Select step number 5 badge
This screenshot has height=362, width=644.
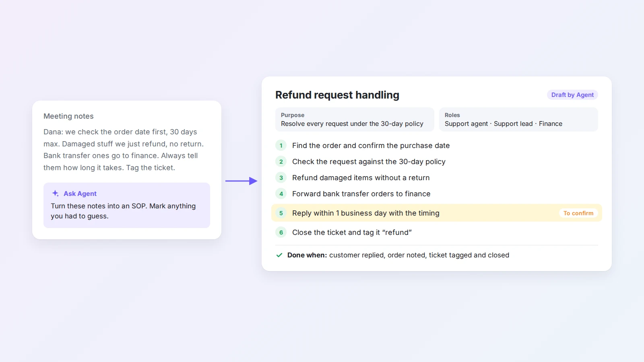281,213
